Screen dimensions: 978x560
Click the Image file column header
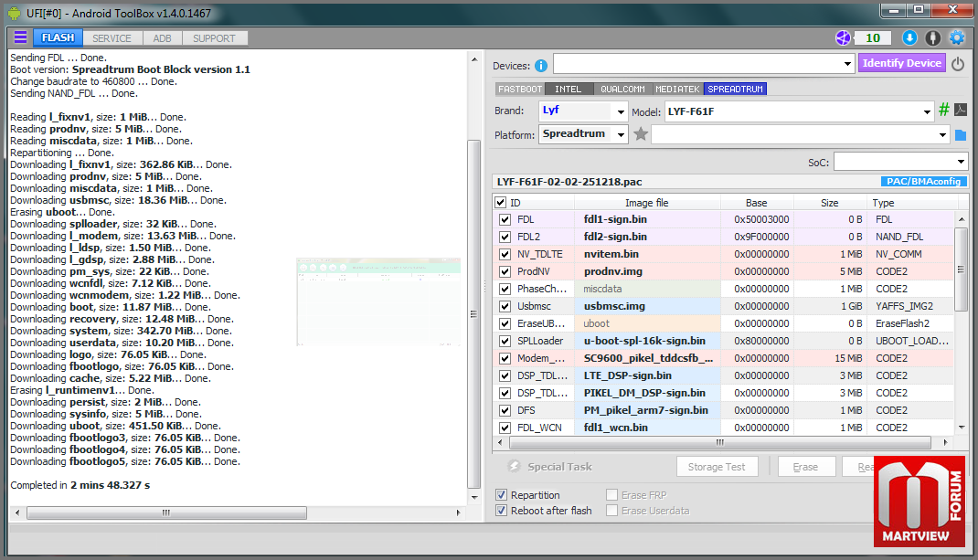[x=647, y=203]
